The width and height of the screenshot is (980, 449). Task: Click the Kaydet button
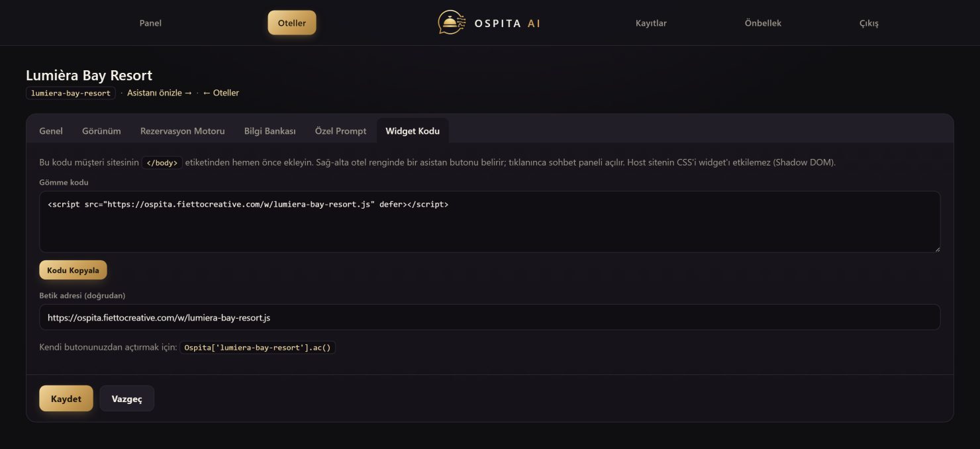click(x=66, y=399)
